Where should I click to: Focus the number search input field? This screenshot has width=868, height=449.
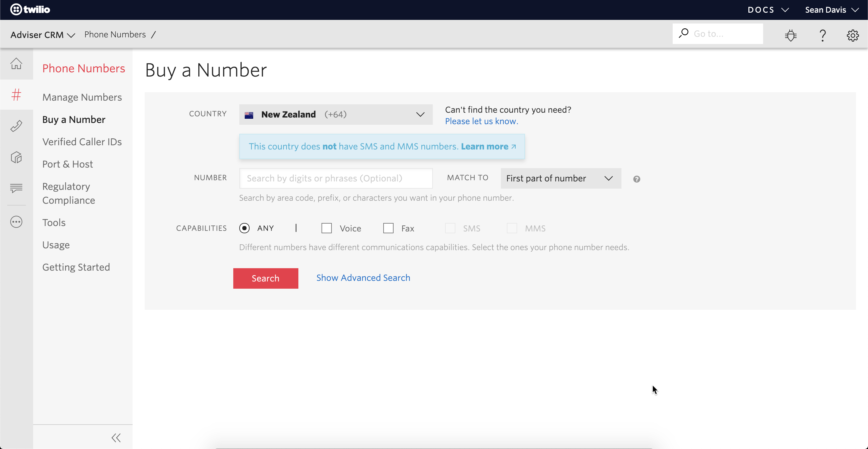pyautogui.click(x=336, y=178)
